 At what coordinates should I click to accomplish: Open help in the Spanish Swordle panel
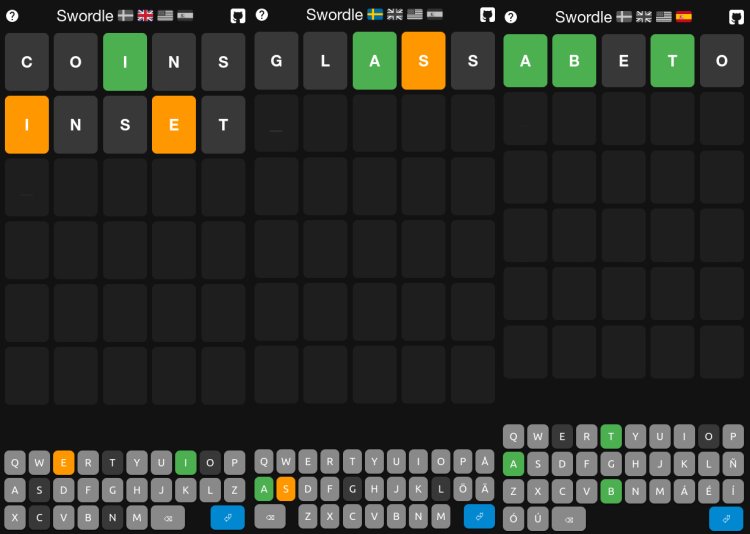(x=511, y=17)
